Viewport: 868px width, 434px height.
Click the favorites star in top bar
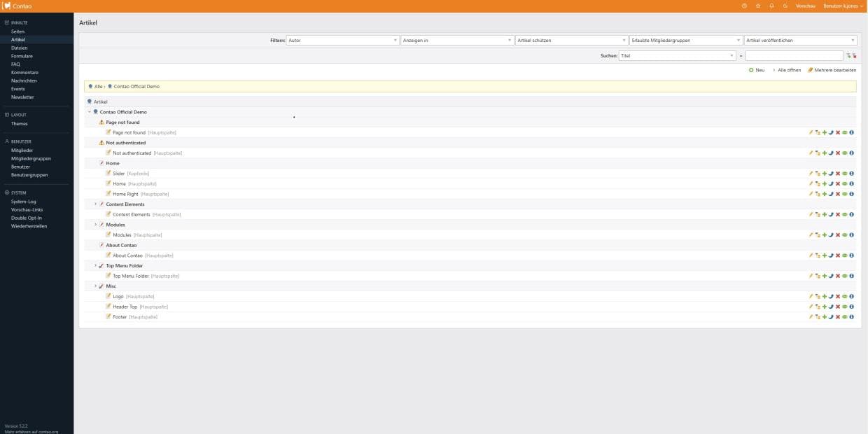tap(757, 6)
